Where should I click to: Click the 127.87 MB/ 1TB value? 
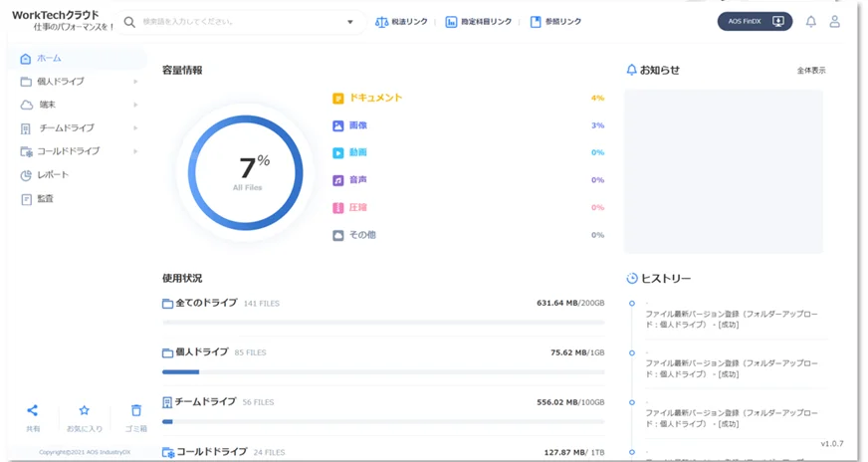574,453
